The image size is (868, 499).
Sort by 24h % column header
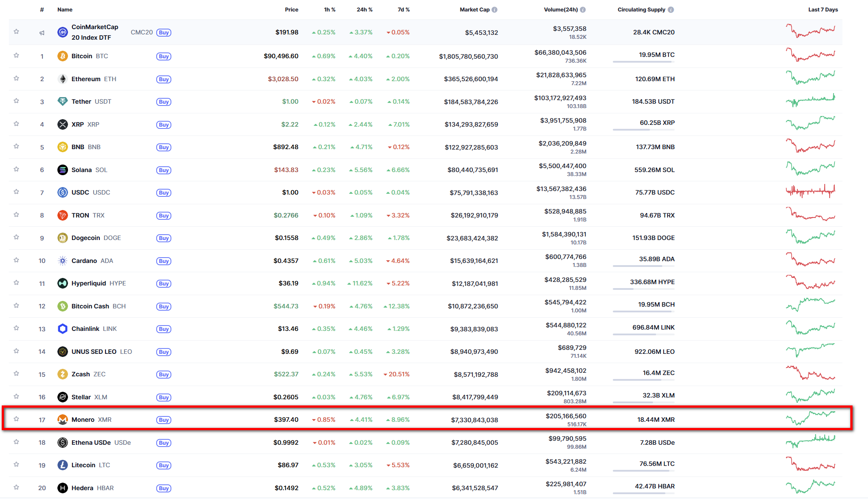[x=364, y=10]
